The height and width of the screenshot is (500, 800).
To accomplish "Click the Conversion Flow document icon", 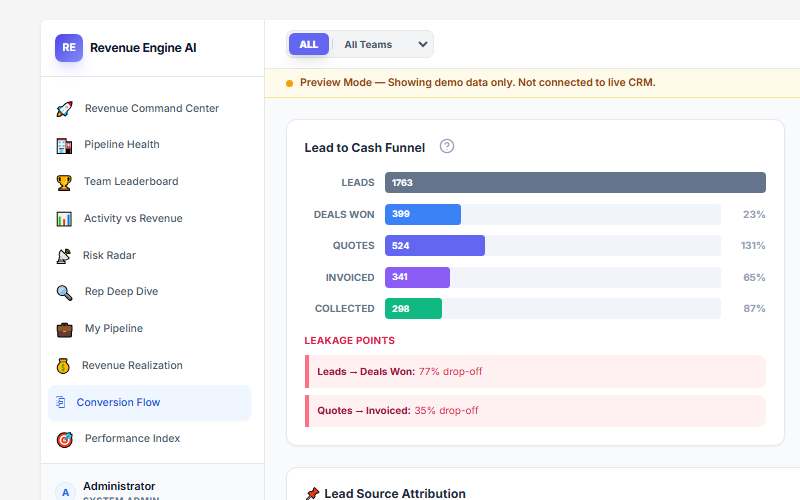I will [61, 402].
